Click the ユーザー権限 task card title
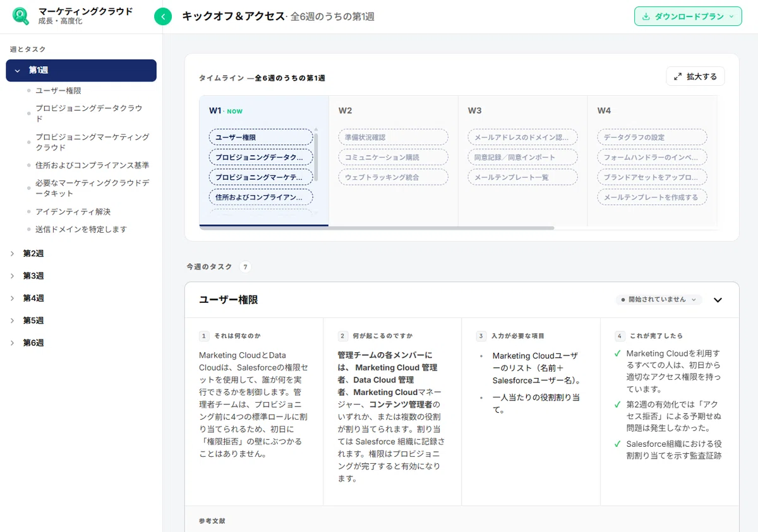Screen dimensions: 758x532 click(229, 300)
